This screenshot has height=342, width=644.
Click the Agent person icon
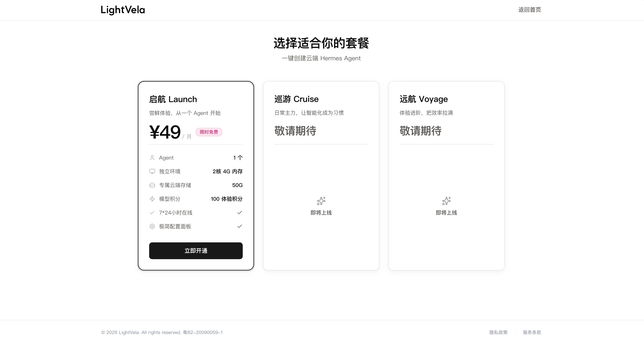[152, 158]
